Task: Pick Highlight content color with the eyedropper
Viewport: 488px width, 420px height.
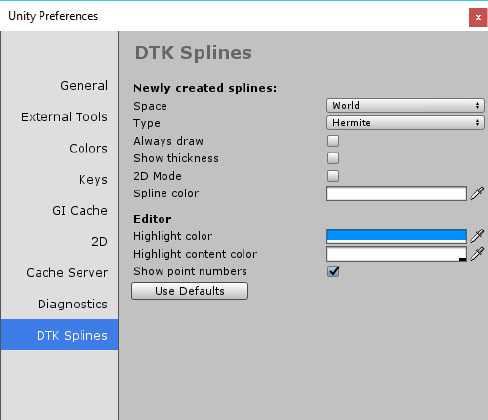Action: coord(477,254)
